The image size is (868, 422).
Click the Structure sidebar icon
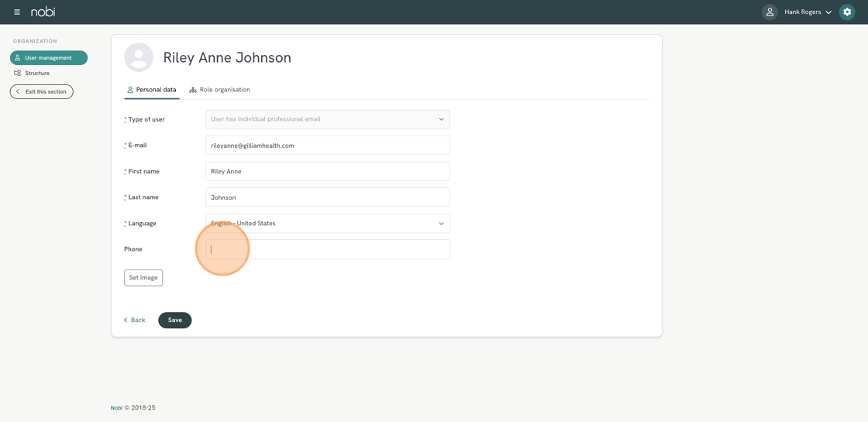18,74
